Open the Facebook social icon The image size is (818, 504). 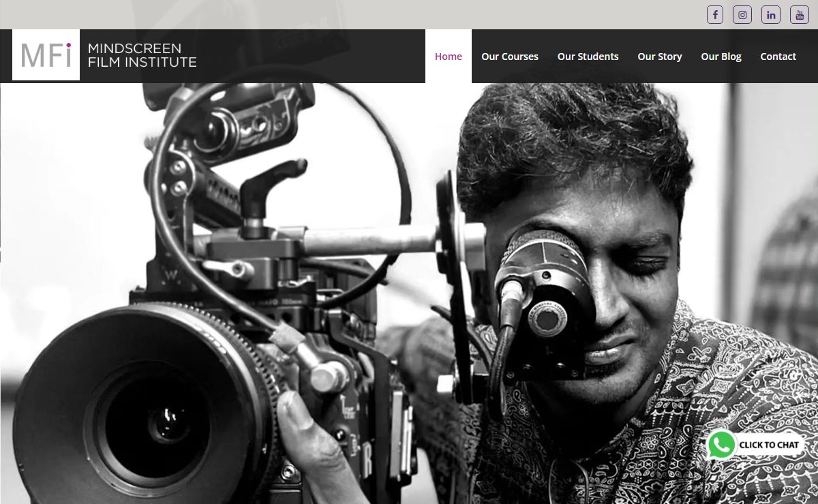pos(715,14)
